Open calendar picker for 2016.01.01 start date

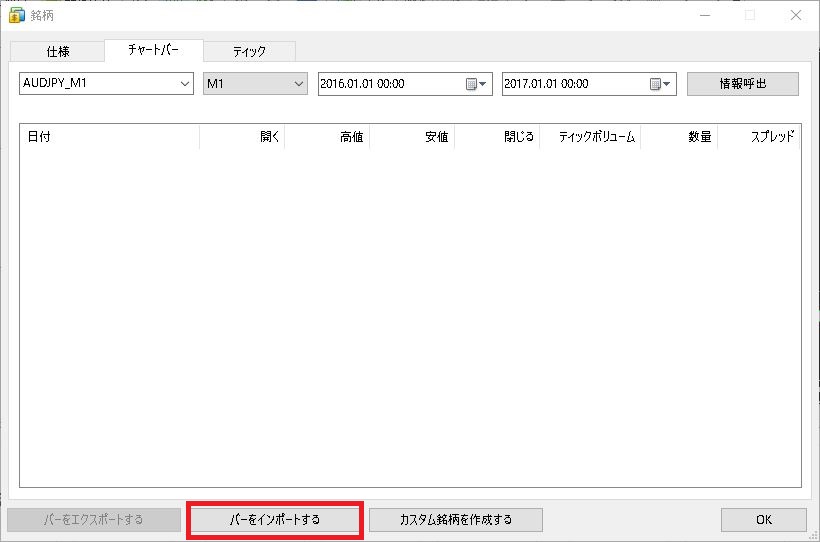[x=476, y=84]
